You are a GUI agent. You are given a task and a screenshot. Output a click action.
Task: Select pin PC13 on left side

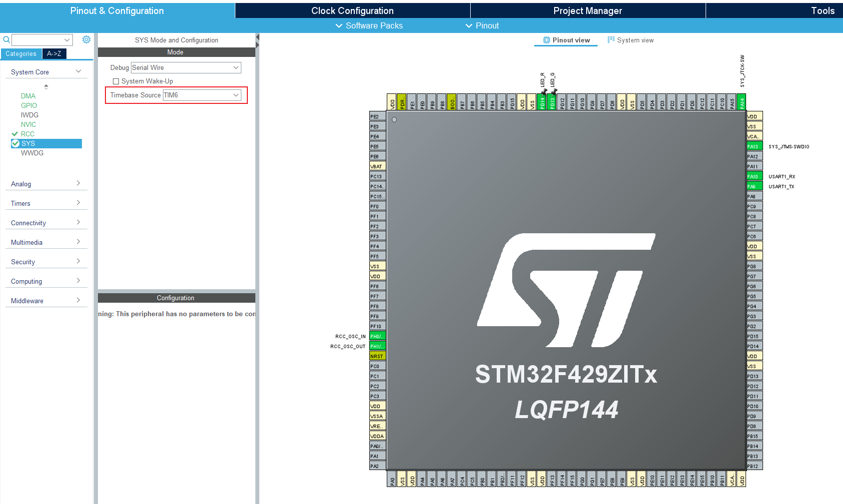[x=377, y=176]
